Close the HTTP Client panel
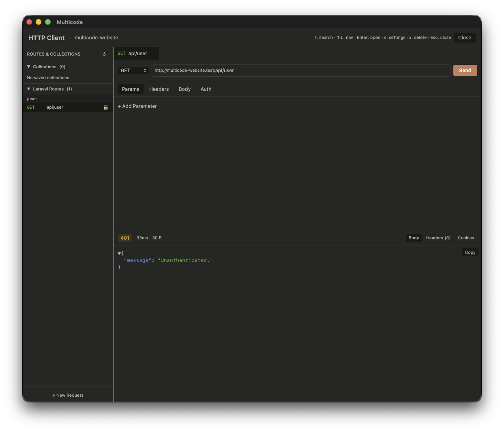The image size is (504, 432). (465, 38)
